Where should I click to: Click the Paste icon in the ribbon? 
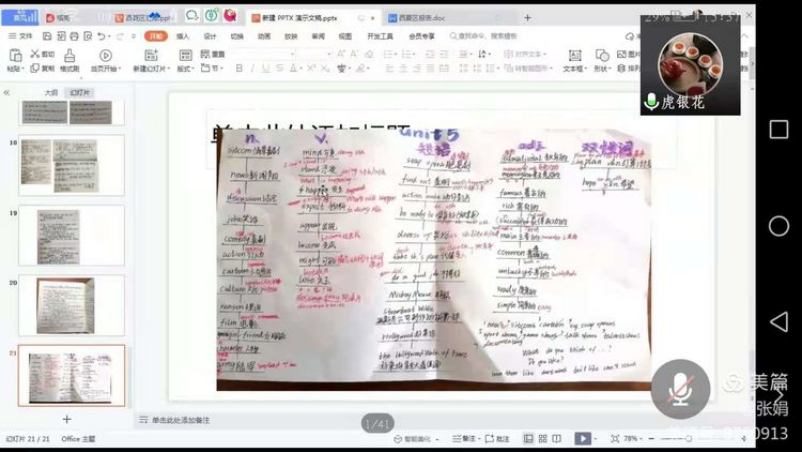pyautogui.click(x=14, y=57)
